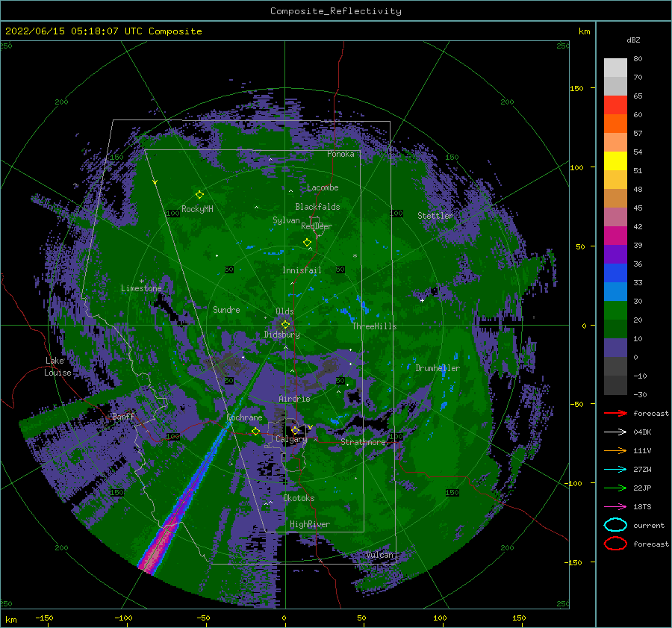Click the HighRiver label
Viewport: 672px width, 628px height.
[310, 524]
